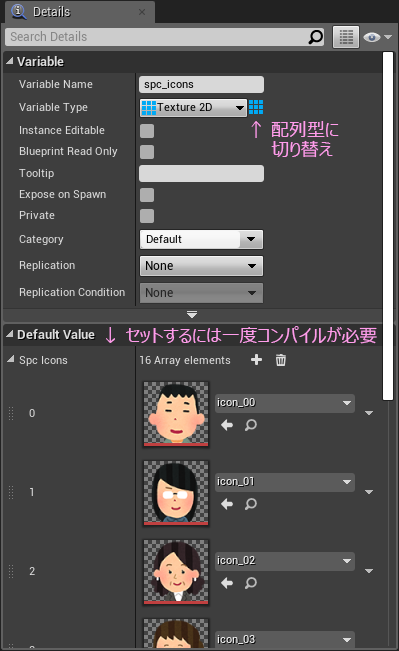Collapse the Variable section
This screenshot has width=399, height=651.
[x=10, y=61]
